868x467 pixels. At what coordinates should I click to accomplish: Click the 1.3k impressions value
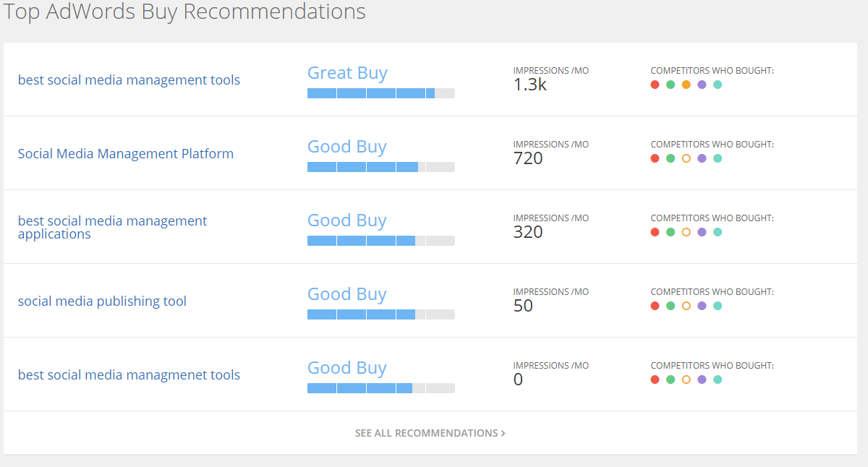[529, 85]
